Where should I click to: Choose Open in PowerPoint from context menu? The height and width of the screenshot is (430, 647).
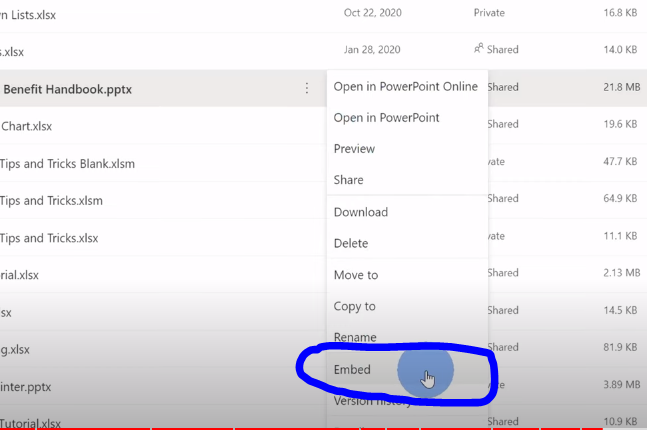[386, 118]
